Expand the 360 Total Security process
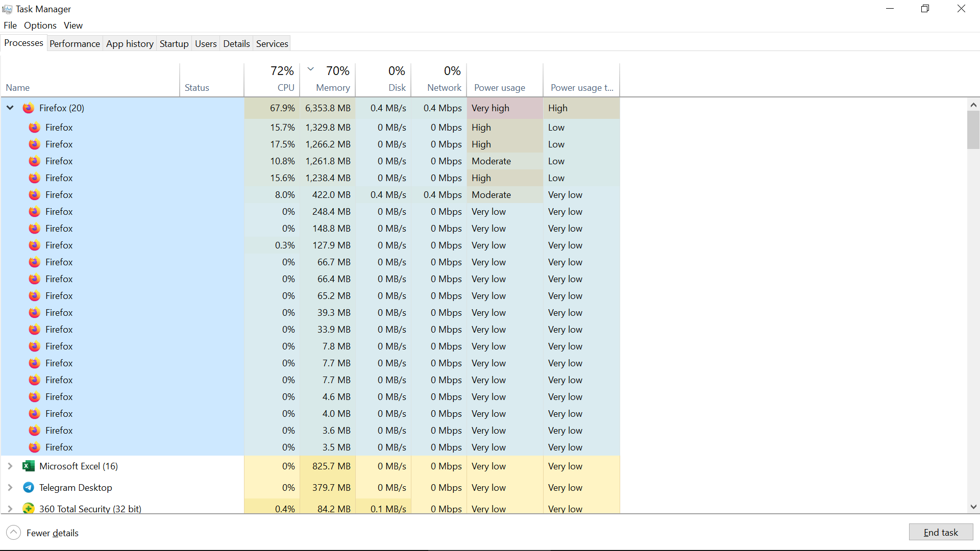 pos(10,509)
